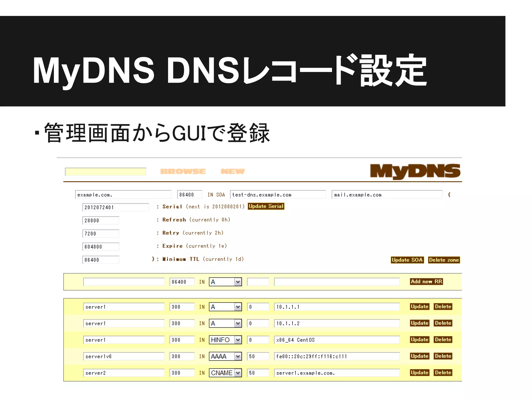The height and width of the screenshot is (399, 532).
Task: Edit aux field of 10.1.1.1 record
Action: coord(258,307)
